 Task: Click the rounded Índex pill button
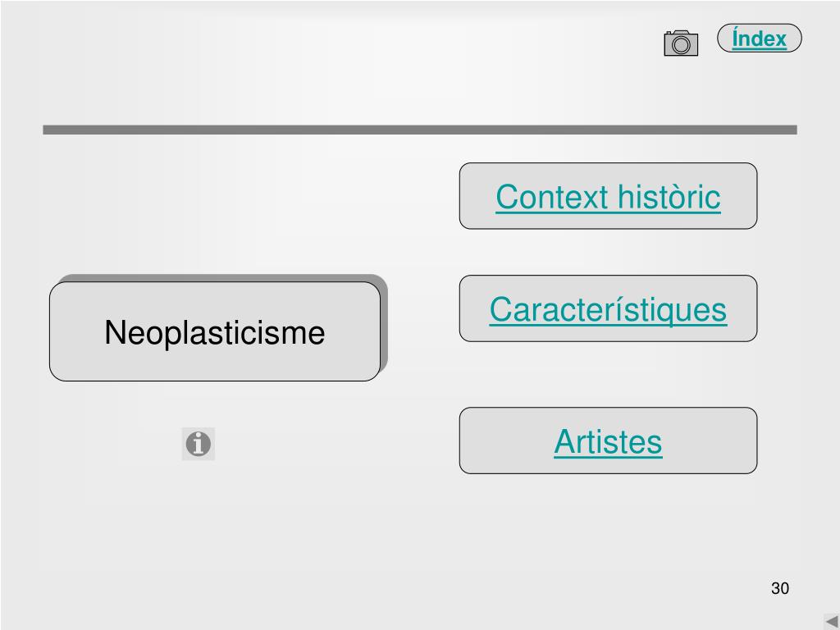pos(759,38)
